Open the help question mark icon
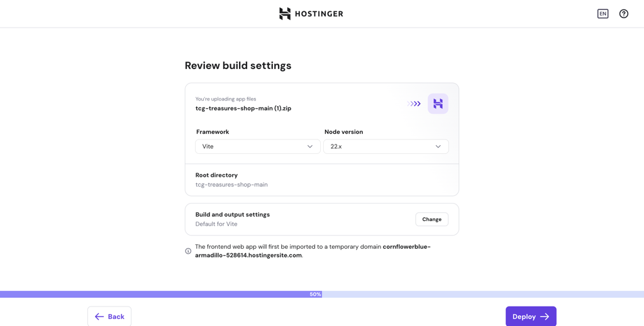Image resolution: width=644 pixels, height=326 pixels. click(x=623, y=14)
